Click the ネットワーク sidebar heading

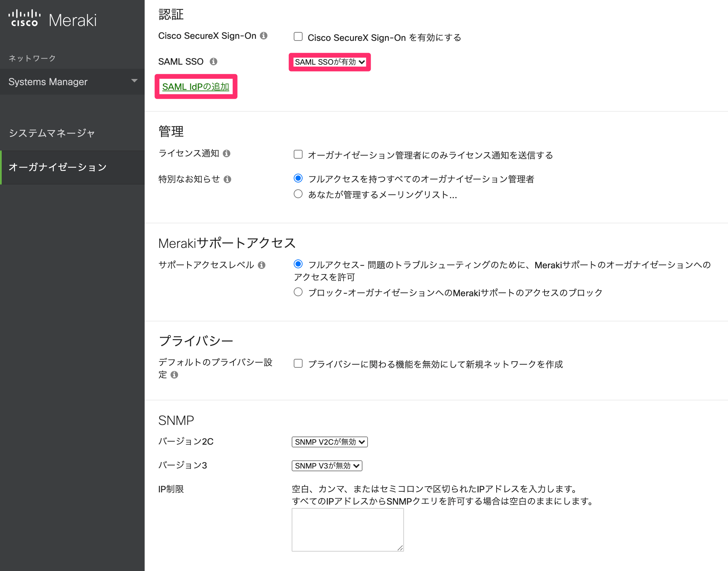coord(32,58)
